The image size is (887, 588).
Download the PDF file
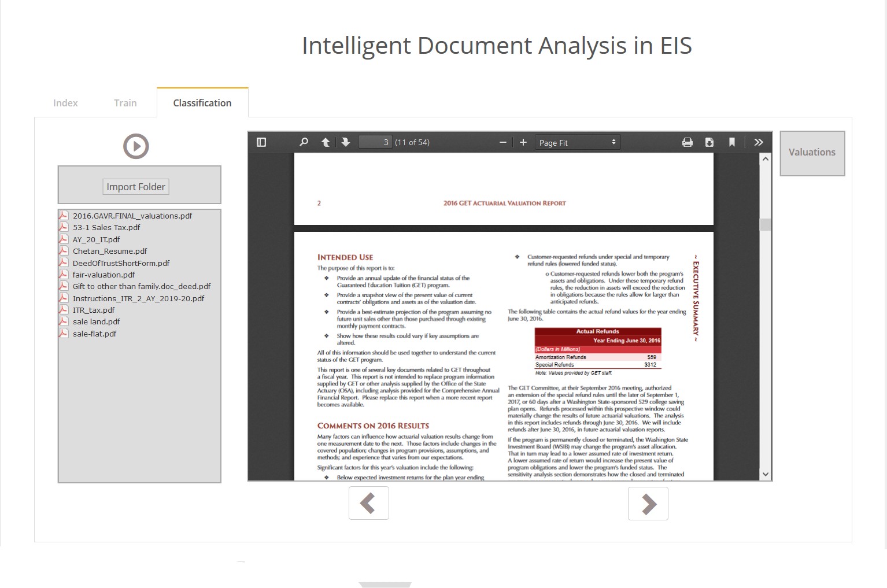click(709, 142)
